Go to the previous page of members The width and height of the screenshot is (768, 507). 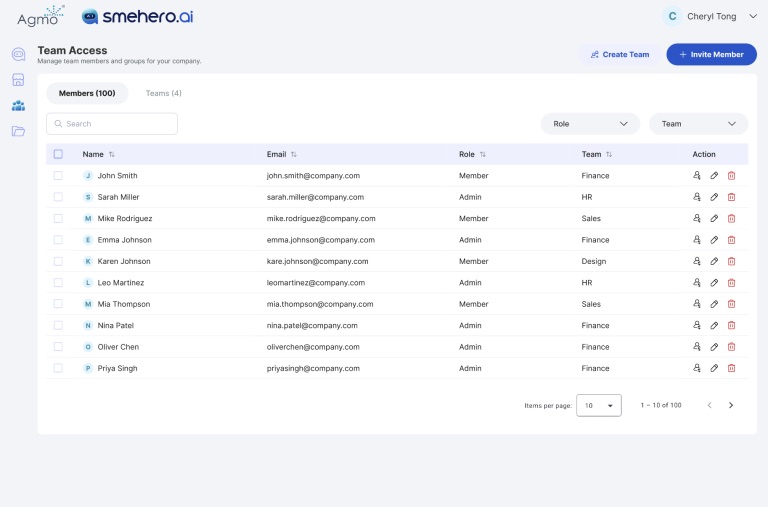click(709, 405)
